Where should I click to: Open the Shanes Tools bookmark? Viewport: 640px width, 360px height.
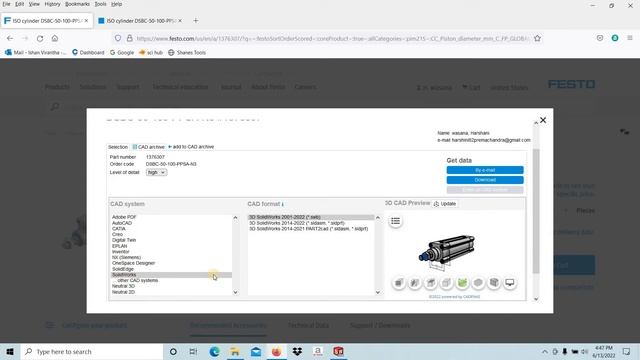[187, 53]
